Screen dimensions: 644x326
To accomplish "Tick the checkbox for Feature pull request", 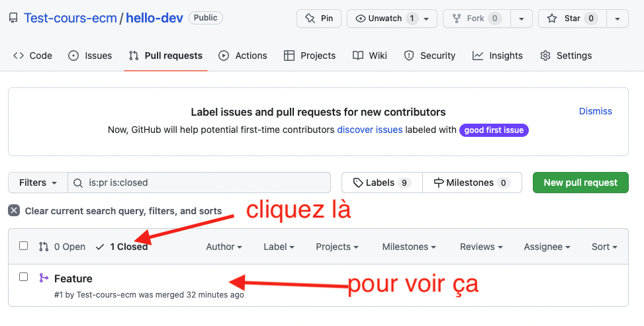I will (24, 277).
